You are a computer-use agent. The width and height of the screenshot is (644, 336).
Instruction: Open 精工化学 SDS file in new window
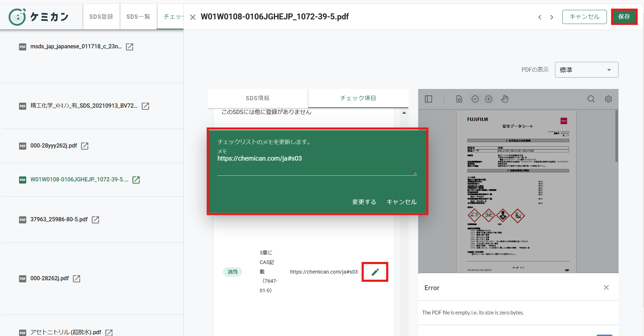145,106
